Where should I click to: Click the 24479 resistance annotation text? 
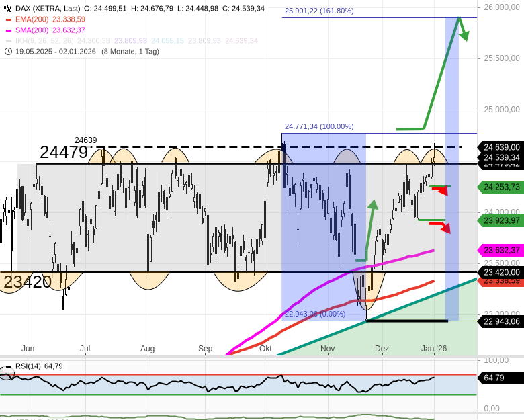click(x=64, y=153)
